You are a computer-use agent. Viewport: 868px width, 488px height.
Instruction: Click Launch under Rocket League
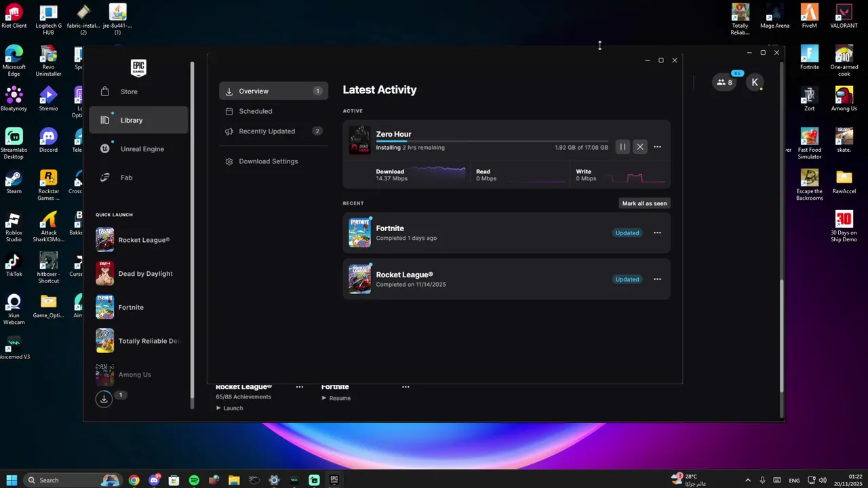[229, 408]
